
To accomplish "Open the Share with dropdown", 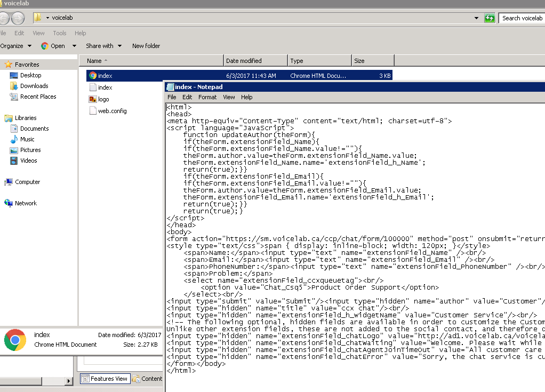I will (103, 46).
